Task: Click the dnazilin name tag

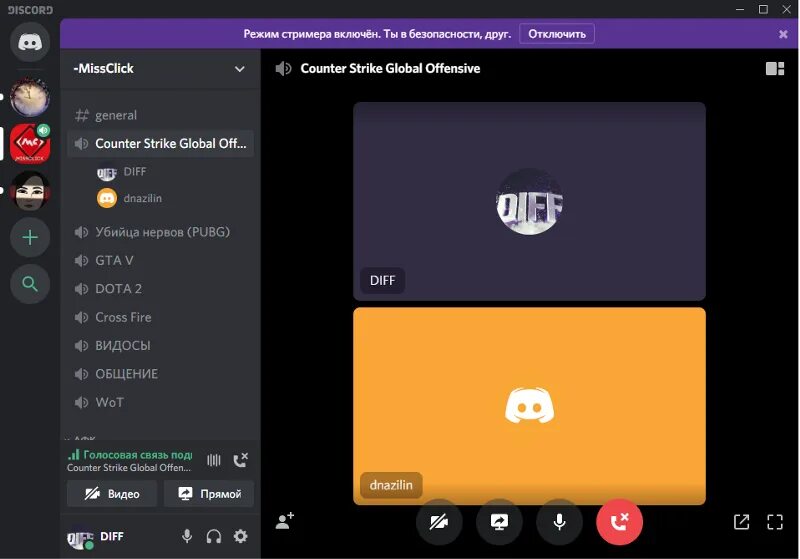Action: coord(391,485)
